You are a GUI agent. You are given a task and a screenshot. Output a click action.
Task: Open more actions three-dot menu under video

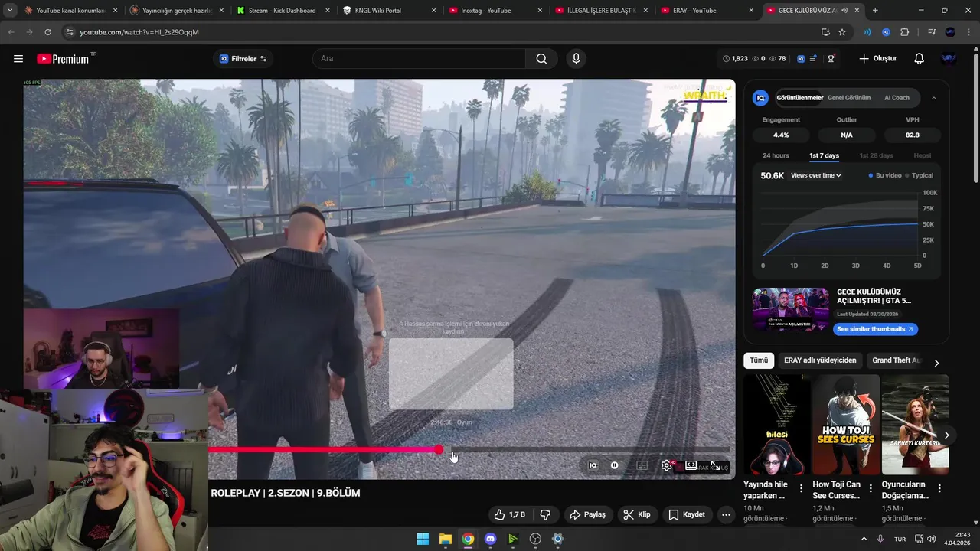click(x=726, y=515)
